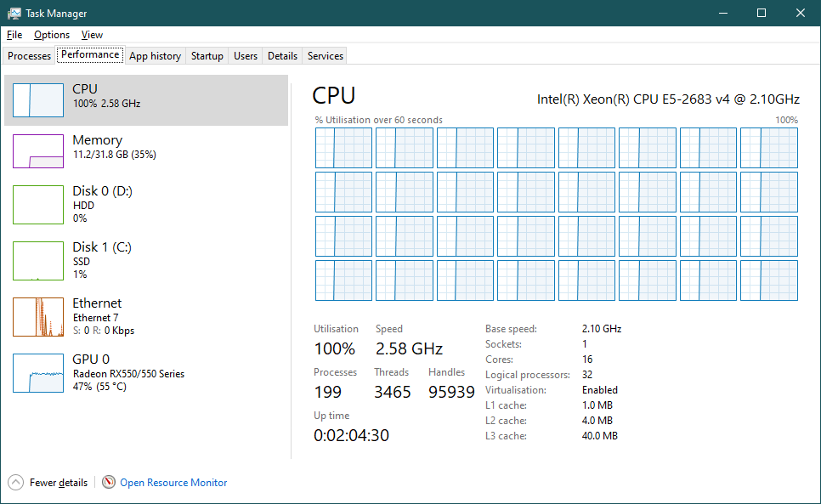Click the Task Manager title bar icon
This screenshot has height=504, width=821.
point(14,14)
